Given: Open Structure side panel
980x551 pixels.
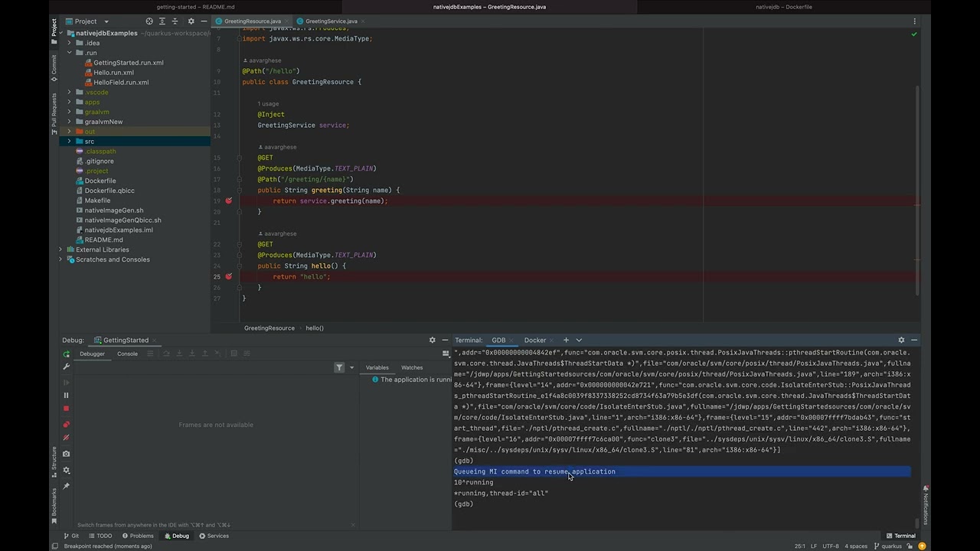Looking at the screenshot, I should coord(54,461).
